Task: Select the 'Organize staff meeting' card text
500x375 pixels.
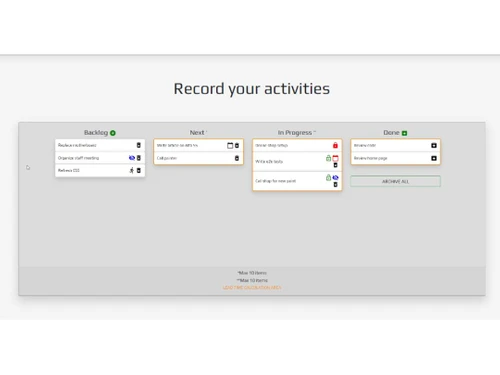Action: coord(78,158)
